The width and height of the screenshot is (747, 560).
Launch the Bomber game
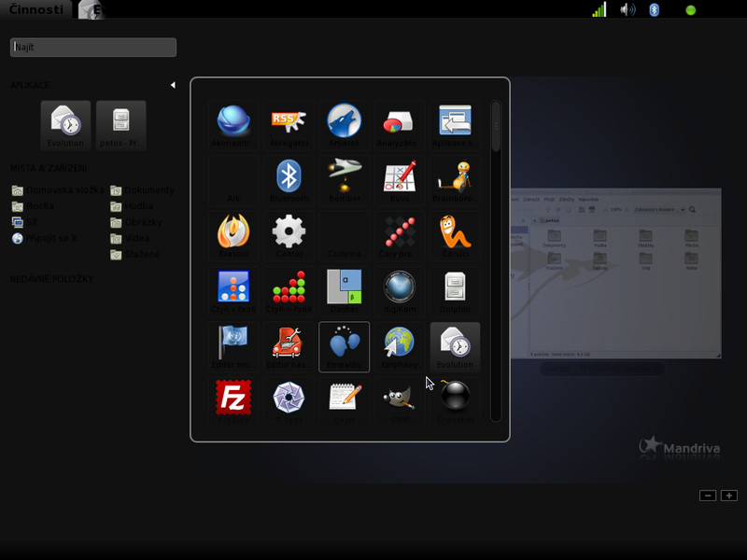pyautogui.click(x=344, y=180)
